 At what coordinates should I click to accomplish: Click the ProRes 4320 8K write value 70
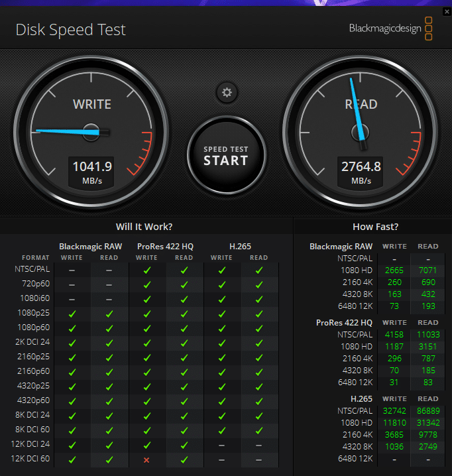(x=394, y=371)
